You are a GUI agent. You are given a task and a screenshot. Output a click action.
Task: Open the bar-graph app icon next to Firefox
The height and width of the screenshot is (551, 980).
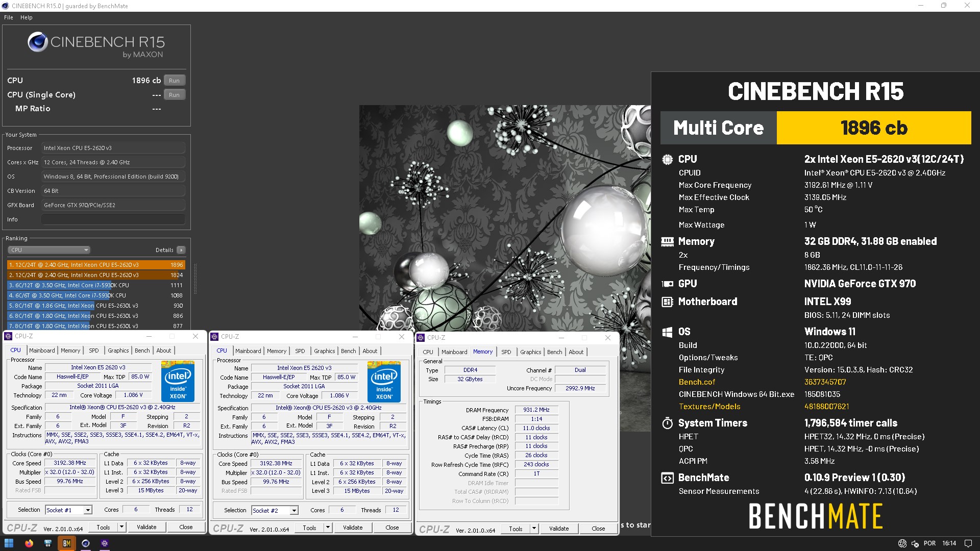(48, 543)
